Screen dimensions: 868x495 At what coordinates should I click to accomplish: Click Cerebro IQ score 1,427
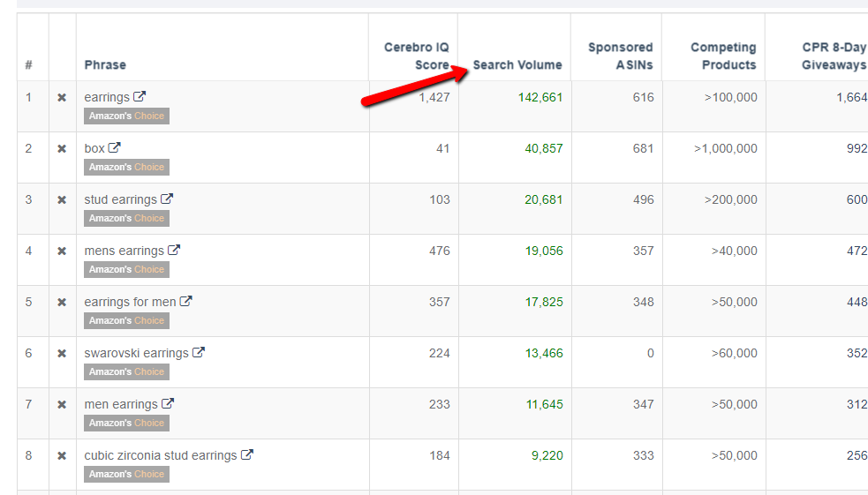434,97
